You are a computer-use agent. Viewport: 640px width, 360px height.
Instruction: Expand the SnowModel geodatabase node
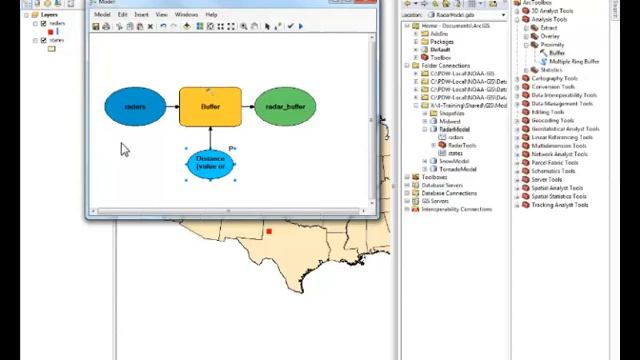(425, 161)
